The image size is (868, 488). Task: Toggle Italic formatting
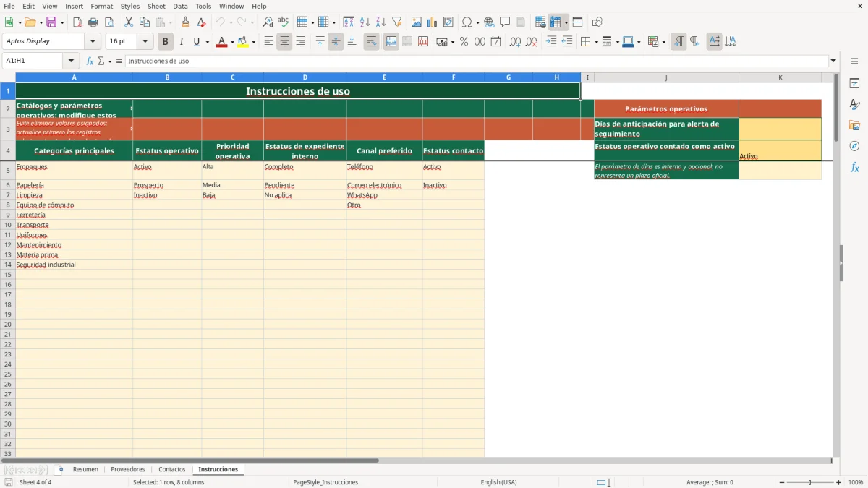click(x=181, y=42)
